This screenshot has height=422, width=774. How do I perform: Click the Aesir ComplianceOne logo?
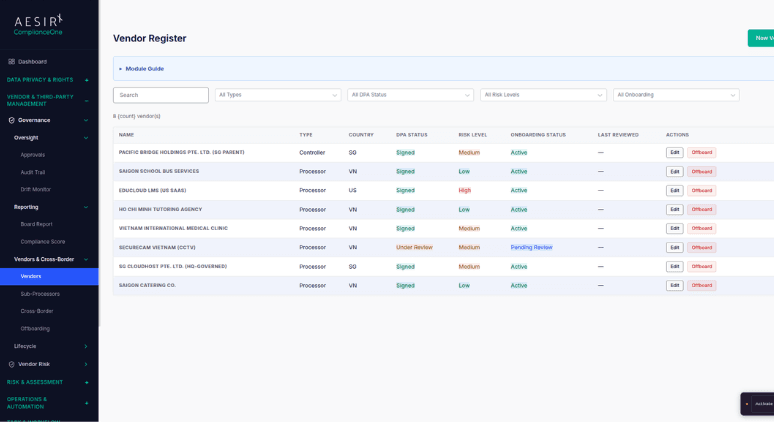(38, 25)
